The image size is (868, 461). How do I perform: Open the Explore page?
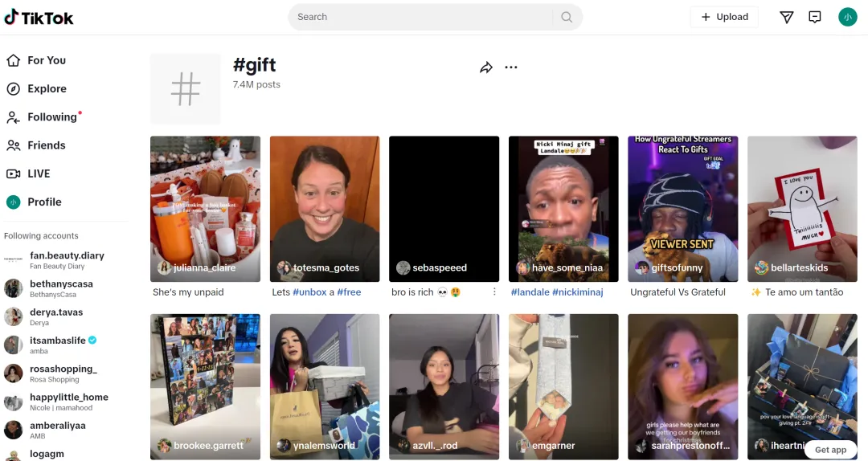click(47, 88)
